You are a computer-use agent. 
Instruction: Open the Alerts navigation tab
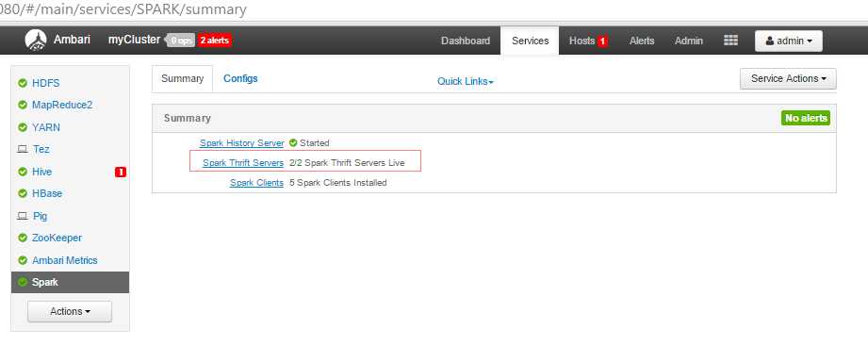642,41
